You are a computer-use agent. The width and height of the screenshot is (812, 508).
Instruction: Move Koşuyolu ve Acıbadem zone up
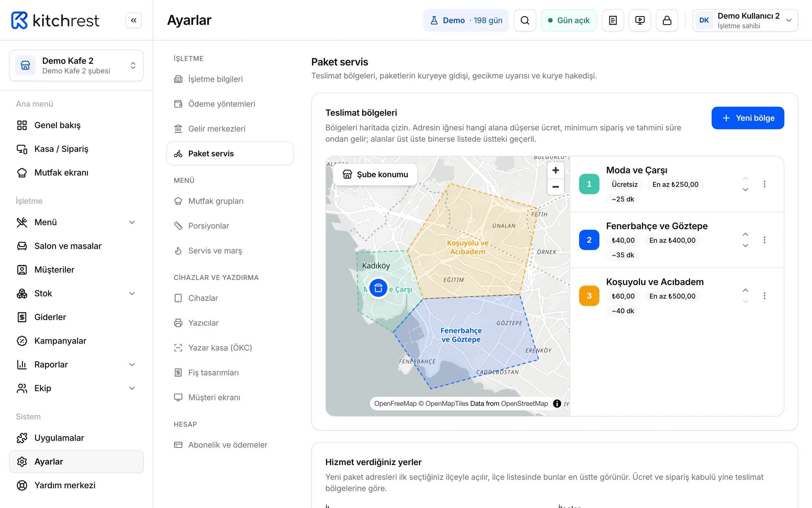point(745,290)
